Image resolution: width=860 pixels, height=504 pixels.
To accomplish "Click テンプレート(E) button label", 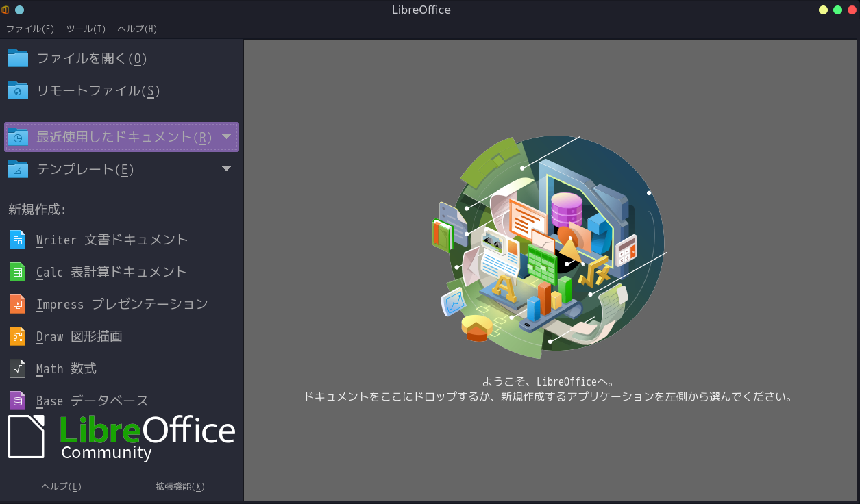I will (85, 169).
